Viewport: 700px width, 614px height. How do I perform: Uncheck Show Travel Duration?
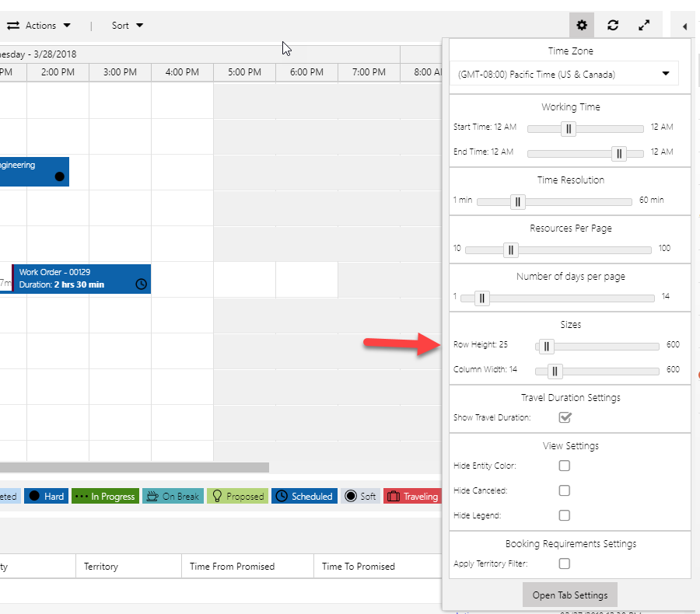(x=565, y=417)
